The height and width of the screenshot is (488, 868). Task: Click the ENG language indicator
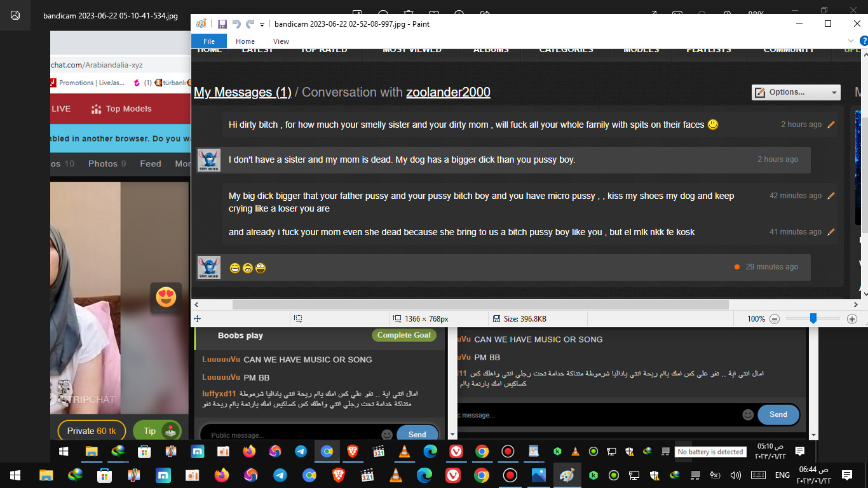point(782,475)
